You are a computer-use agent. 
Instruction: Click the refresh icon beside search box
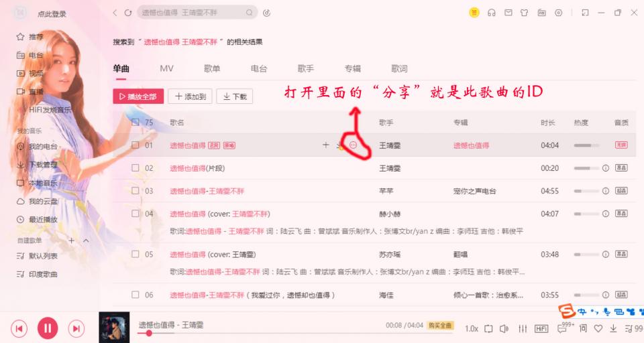pos(128,13)
